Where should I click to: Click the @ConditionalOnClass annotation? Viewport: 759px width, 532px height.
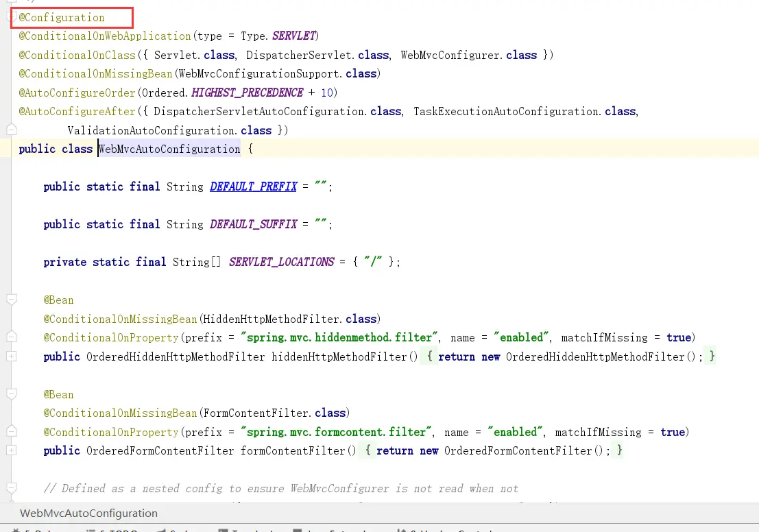(x=77, y=55)
